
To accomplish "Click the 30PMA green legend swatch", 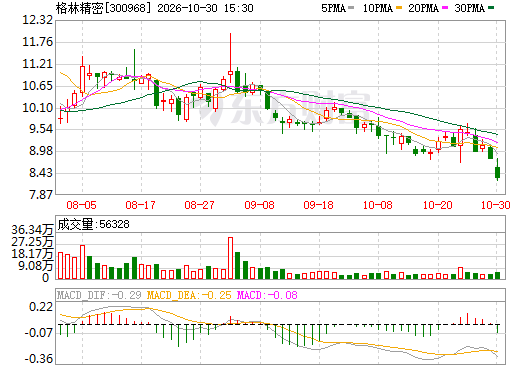I will pos(491,7).
